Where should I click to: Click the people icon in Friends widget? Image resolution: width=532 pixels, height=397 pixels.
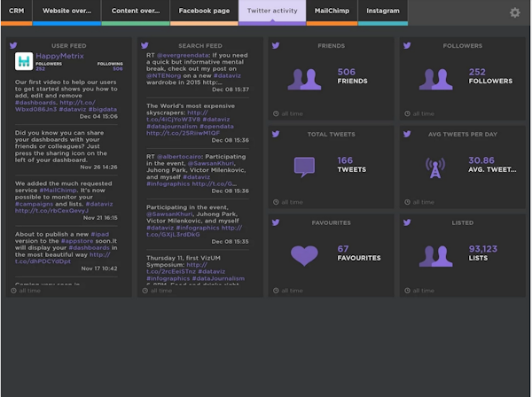pos(304,80)
